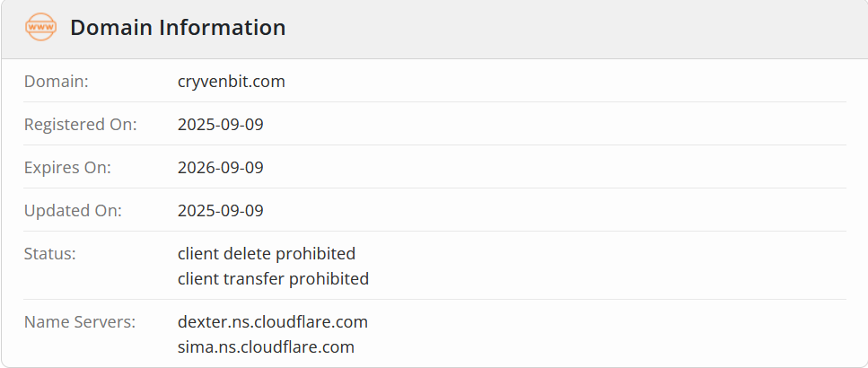Click the 2026-09-09 expiry date

click(221, 168)
